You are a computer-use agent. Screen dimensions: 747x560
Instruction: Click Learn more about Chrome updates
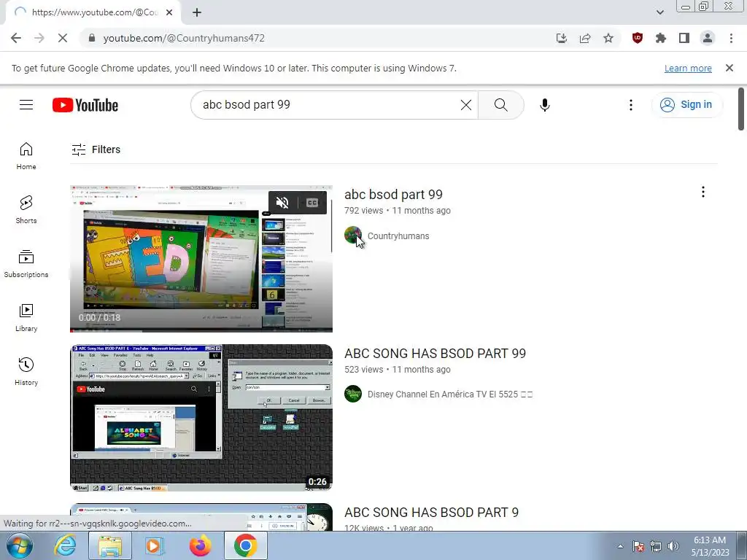pos(688,68)
